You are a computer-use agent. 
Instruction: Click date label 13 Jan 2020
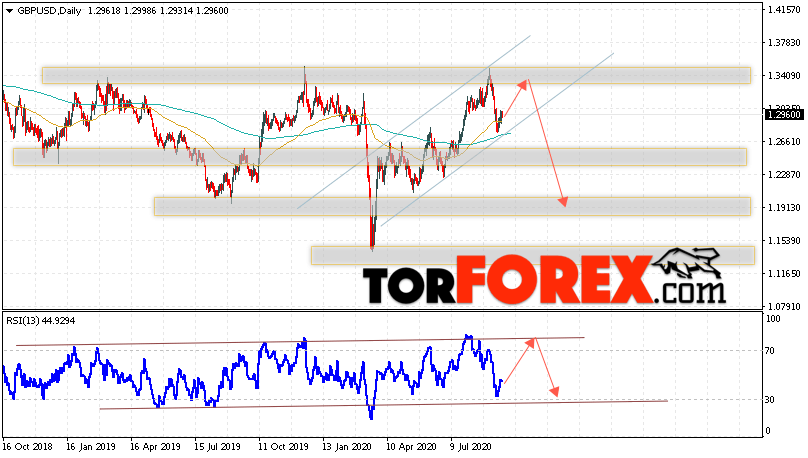[347, 446]
